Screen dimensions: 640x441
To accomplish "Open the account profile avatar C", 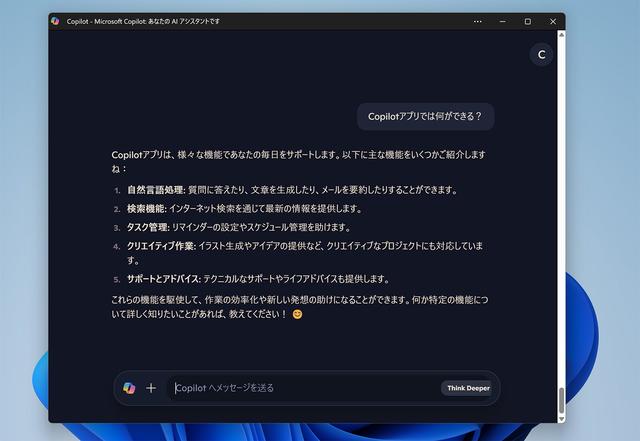I will coord(541,55).
